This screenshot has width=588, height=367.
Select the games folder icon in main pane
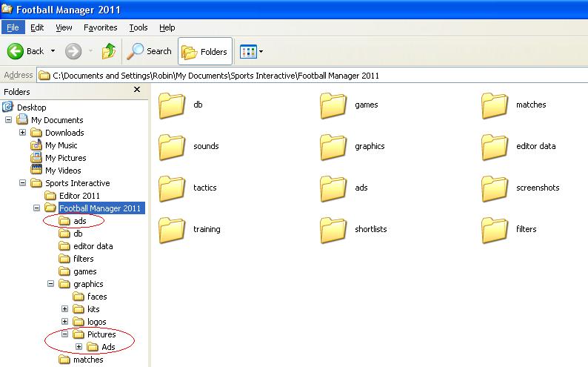[x=333, y=105]
